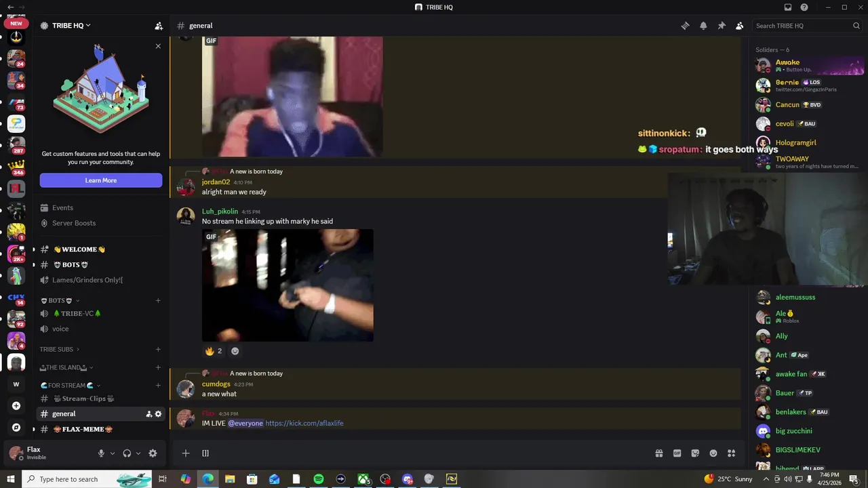Join the voice channel named voice
The image size is (868, 488).
(x=100, y=329)
